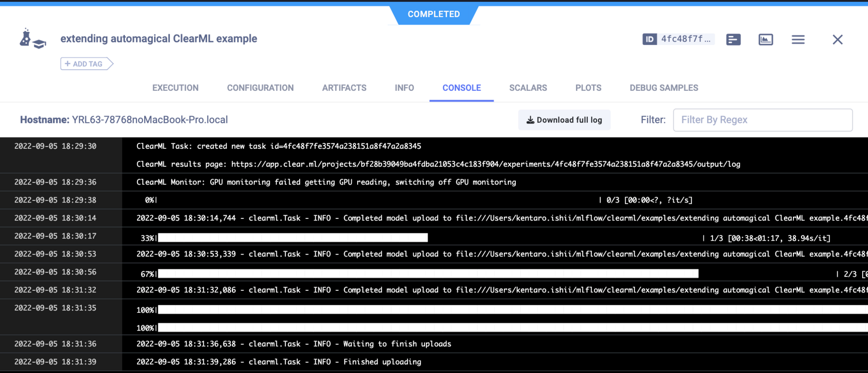Select the CONSOLE tab
This screenshot has width=868, height=373.
point(462,88)
